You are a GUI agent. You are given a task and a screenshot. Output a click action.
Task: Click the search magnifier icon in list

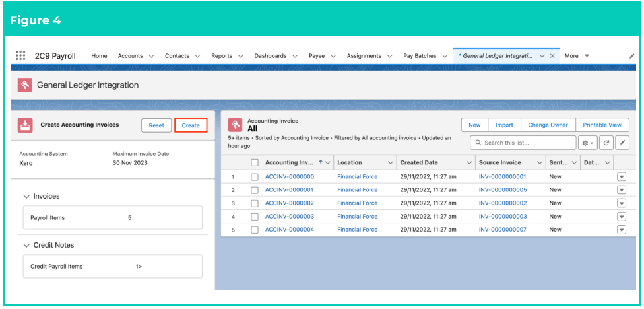(x=478, y=143)
